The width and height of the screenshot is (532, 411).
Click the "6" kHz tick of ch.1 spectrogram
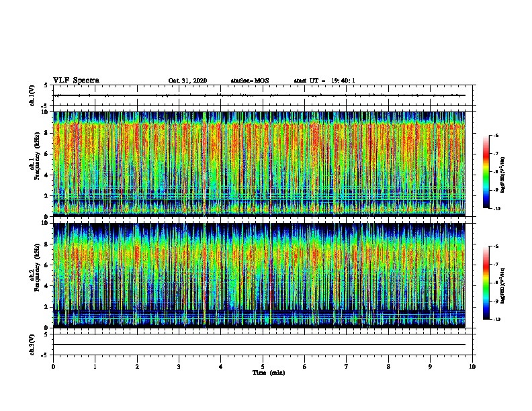click(46, 154)
